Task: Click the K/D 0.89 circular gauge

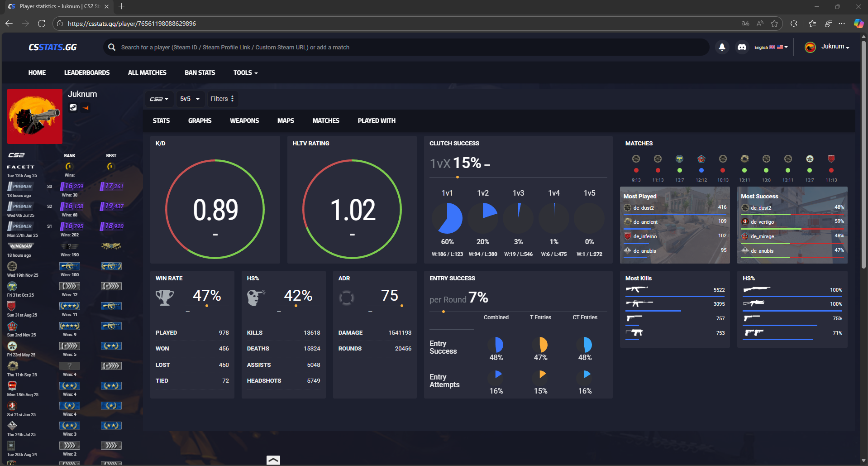Action: click(x=215, y=209)
